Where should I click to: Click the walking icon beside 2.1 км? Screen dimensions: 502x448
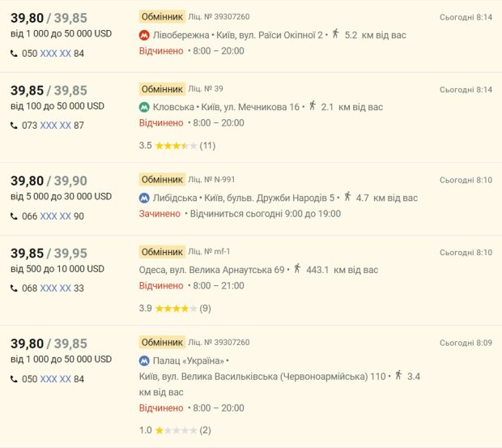point(312,106)
